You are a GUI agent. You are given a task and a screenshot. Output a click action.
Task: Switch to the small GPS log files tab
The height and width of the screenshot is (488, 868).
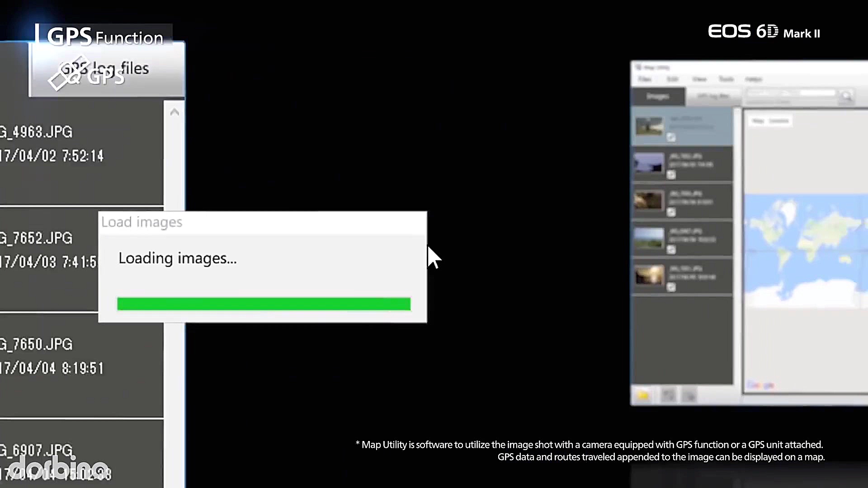pos(713,96)
